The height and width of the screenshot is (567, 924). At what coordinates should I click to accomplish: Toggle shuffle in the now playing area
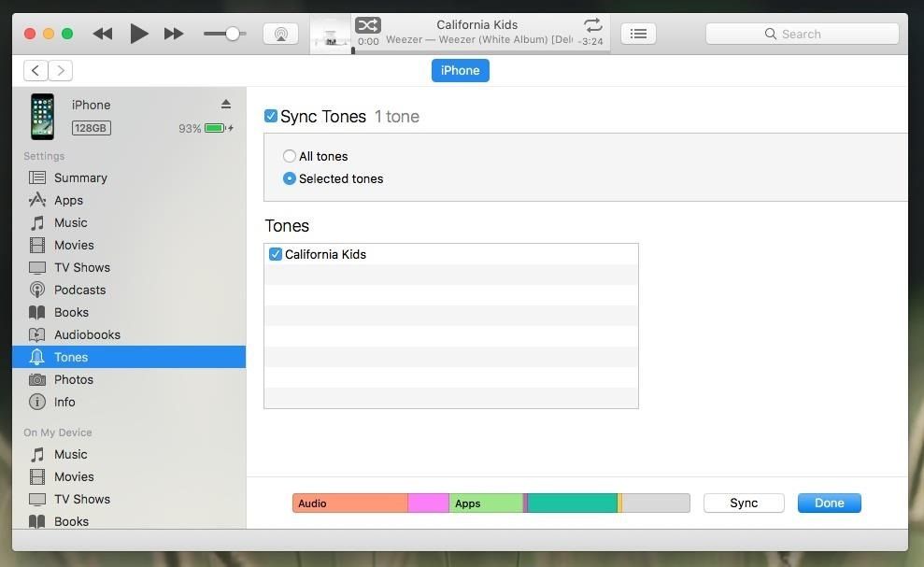click(368, 25)
